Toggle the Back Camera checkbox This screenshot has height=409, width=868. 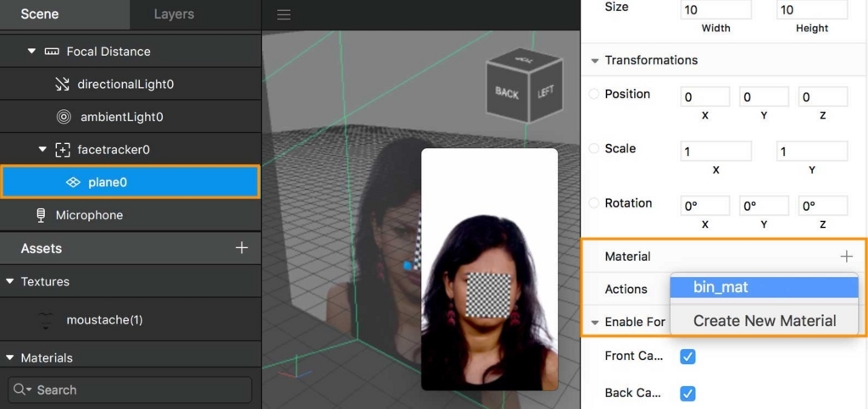(687, 394)
